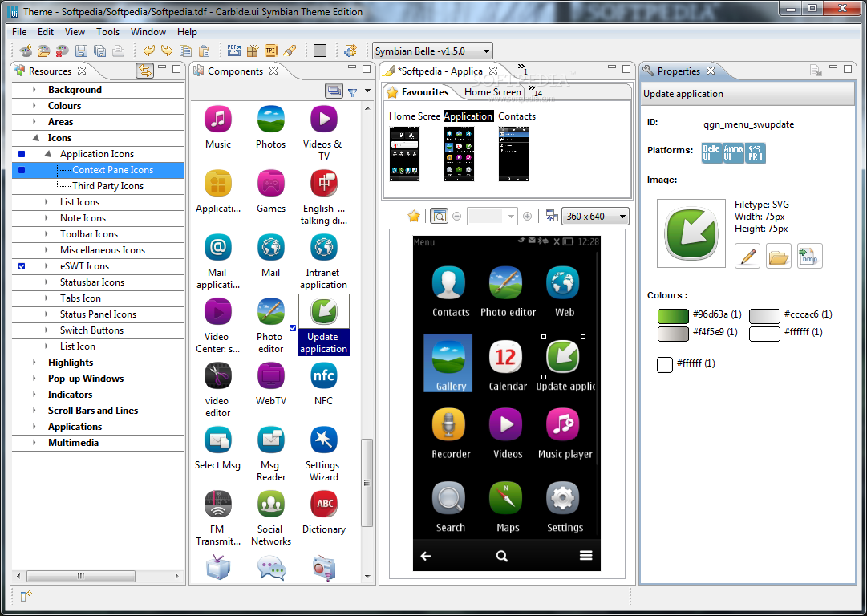
Task: Toggle the checkbox beside eSWT Icons
Action: pos(22,266)
